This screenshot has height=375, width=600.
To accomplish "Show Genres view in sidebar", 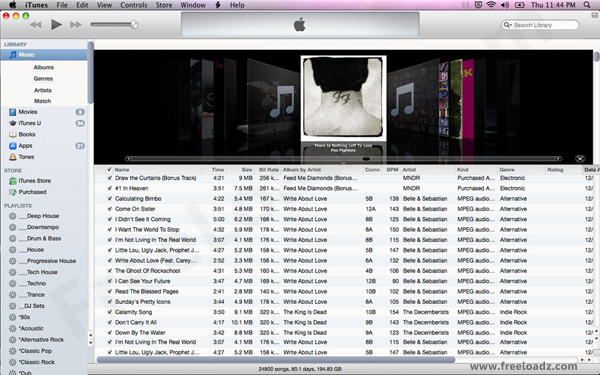I will click(x=43, y=79).
